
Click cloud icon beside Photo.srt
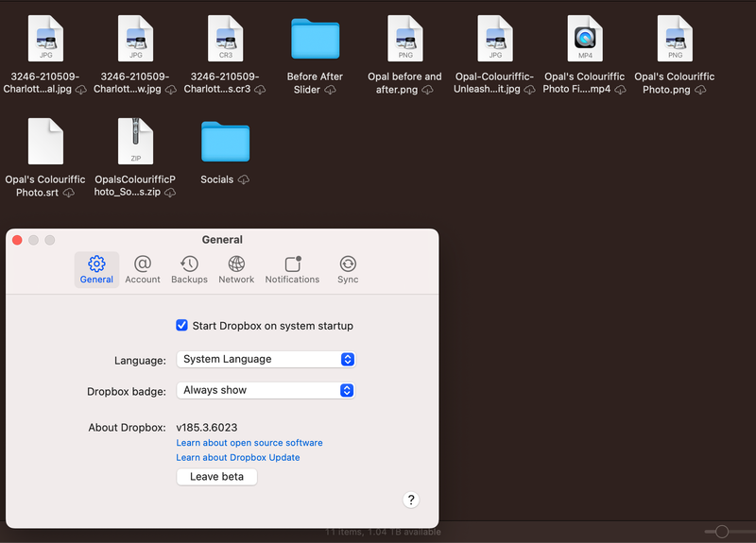pos(69,193)
